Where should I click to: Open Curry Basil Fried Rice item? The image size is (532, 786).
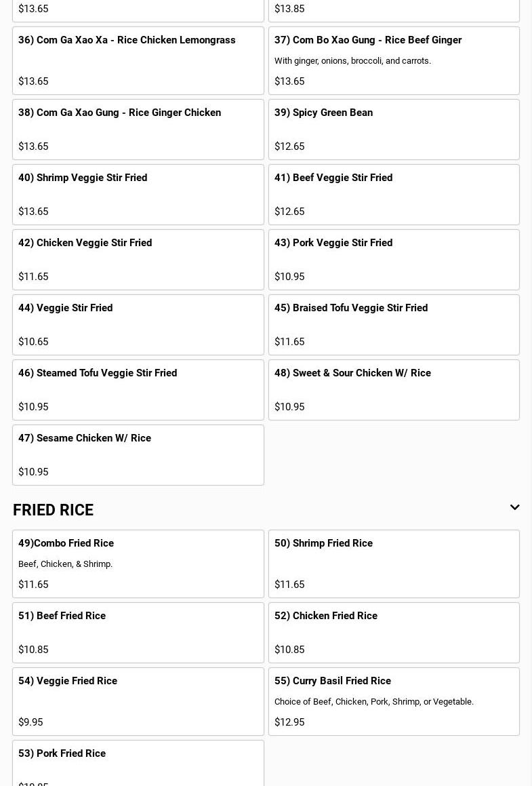click(x=393, y=701)
